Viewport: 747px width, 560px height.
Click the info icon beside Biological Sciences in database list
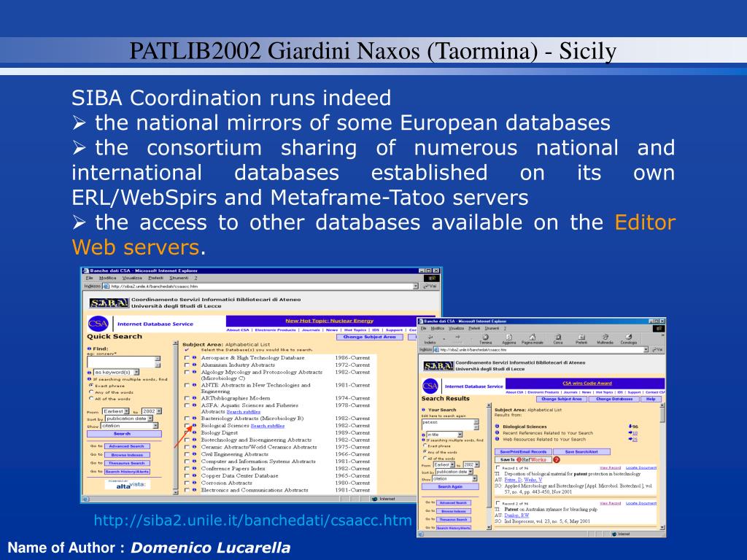(x=194, y=426)
